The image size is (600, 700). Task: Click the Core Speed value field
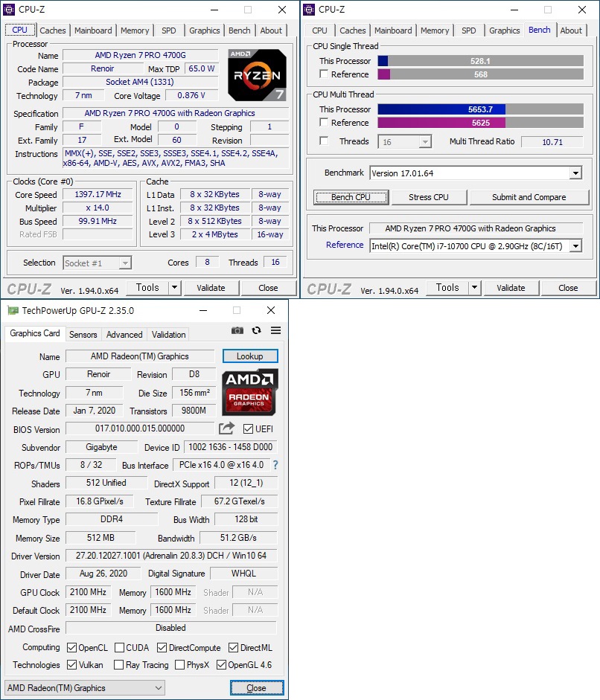[x=98, y=195]
